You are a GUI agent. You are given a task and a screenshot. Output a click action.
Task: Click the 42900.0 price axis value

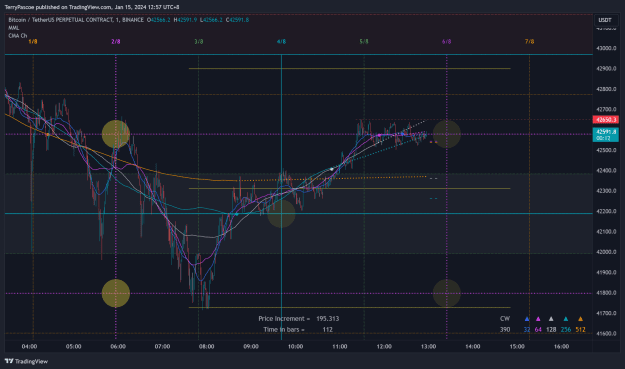pyautogui.click(x=606, y=69)
